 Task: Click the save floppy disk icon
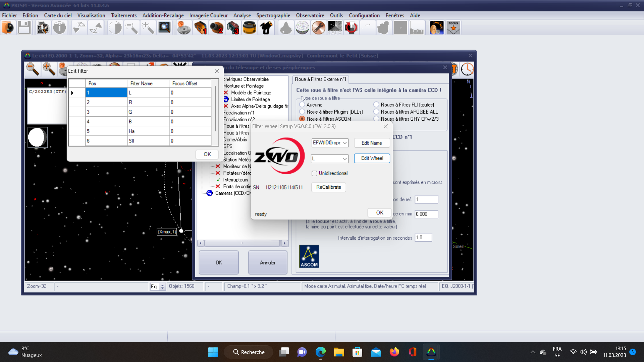click(24, 28)
